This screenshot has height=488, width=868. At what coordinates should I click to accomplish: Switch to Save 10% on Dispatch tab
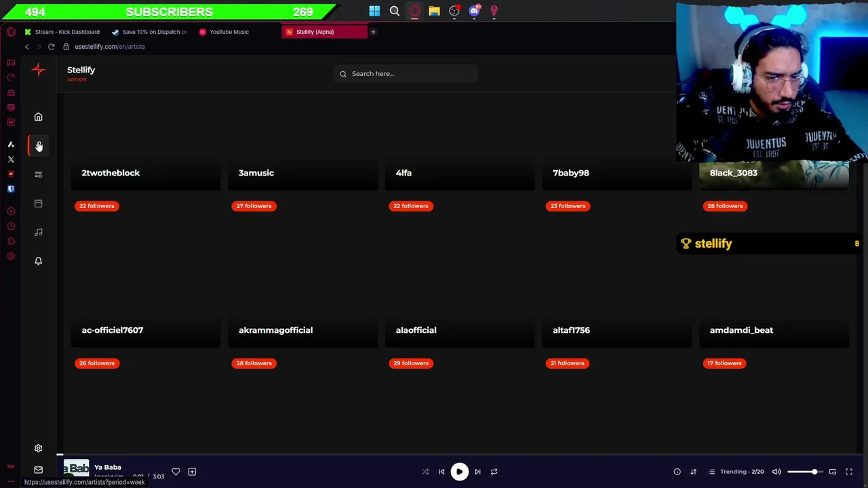tap(149, 32)
